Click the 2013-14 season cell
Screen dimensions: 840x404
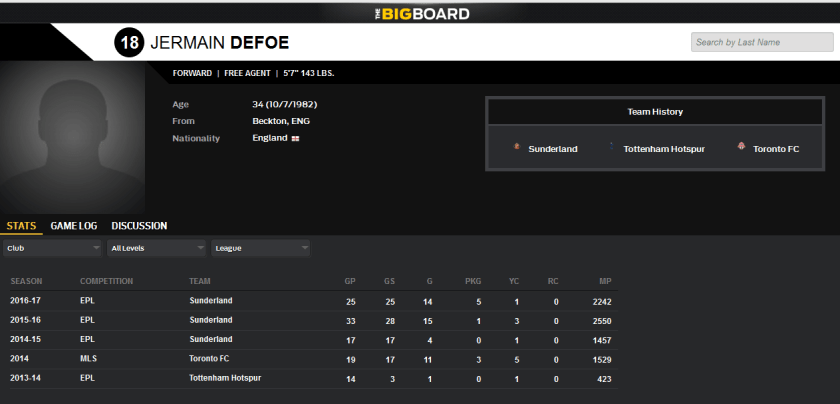(x=25, y=378)
